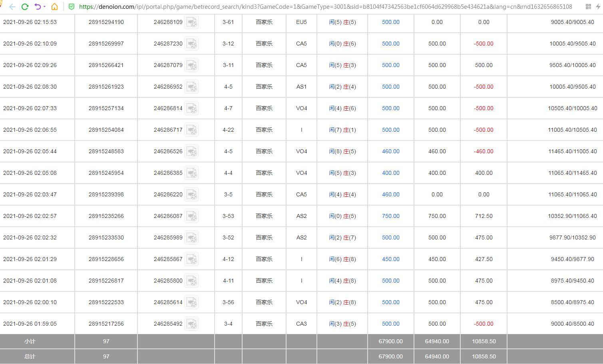Select shoe-round cell 3-53

pyautogui.click(x=228, y=216)
